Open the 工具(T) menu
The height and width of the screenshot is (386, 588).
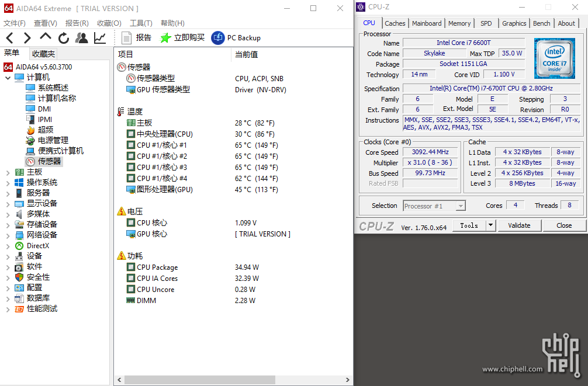tap(141, 23)
